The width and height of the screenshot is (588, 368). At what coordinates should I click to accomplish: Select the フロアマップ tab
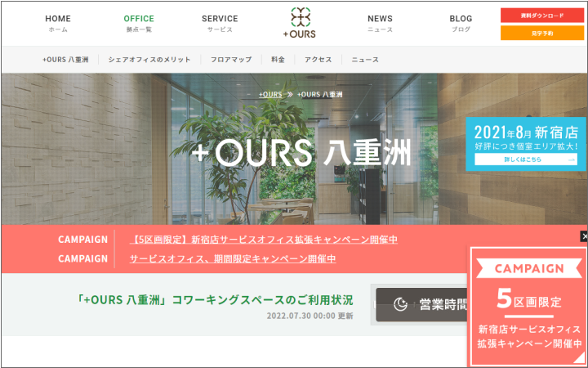pyautogui.click(x=231, y=60)
